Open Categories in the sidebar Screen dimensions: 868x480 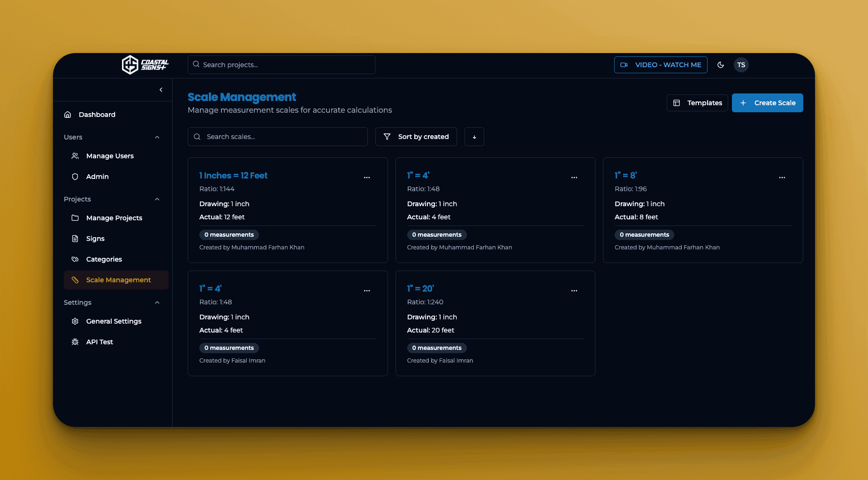[x=116, y=259]
